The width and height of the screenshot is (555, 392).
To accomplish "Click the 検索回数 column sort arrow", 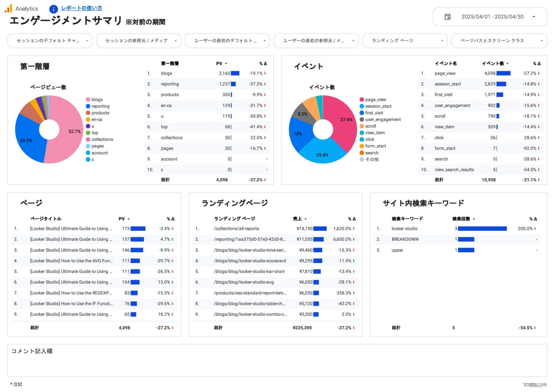I will tap(474, 219).
